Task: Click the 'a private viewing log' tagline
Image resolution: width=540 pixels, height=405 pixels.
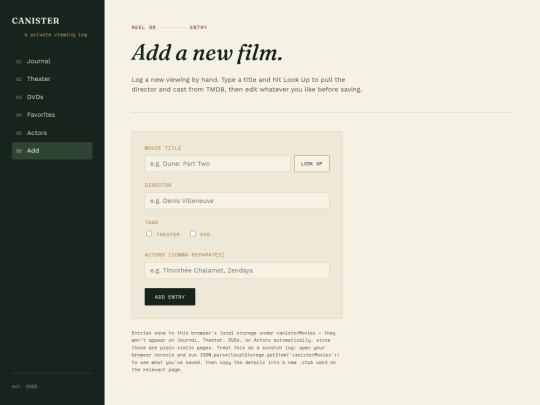Action: click(x=55, y=35)
